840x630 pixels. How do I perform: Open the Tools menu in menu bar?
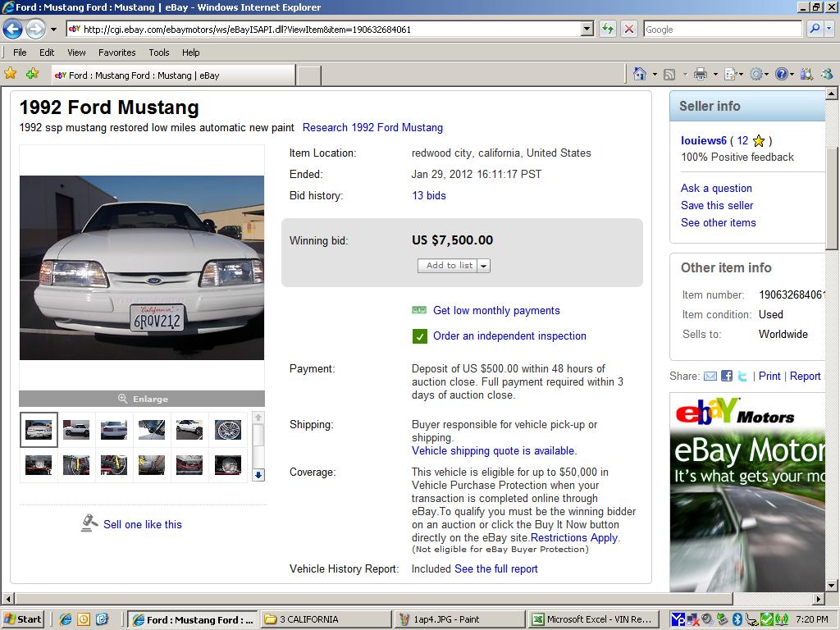(159, 52)
